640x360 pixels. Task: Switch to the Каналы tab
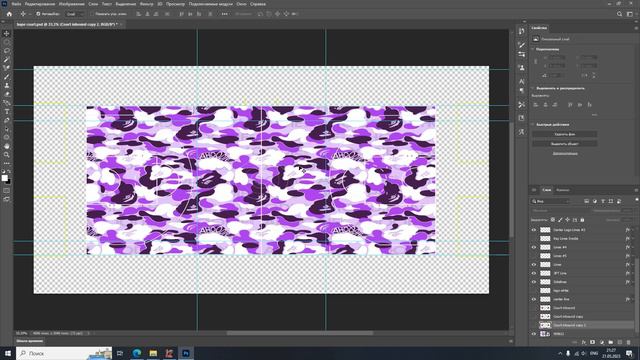562,190
